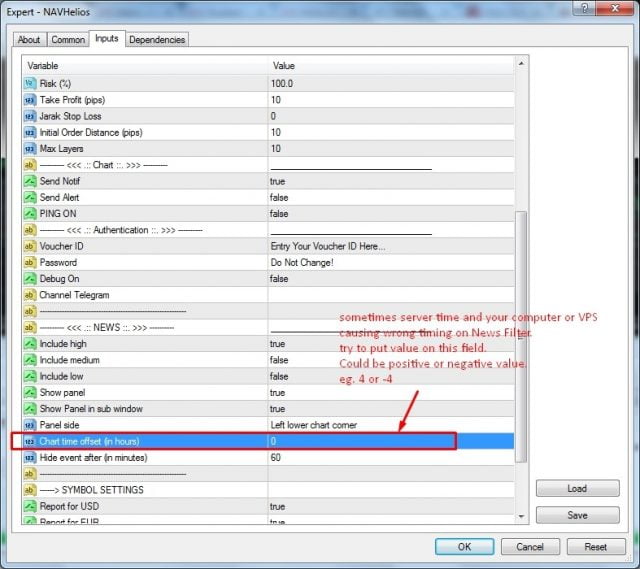Click the Reset button
The width and height of the screenshot is (640, 569).
click(596, 547)
